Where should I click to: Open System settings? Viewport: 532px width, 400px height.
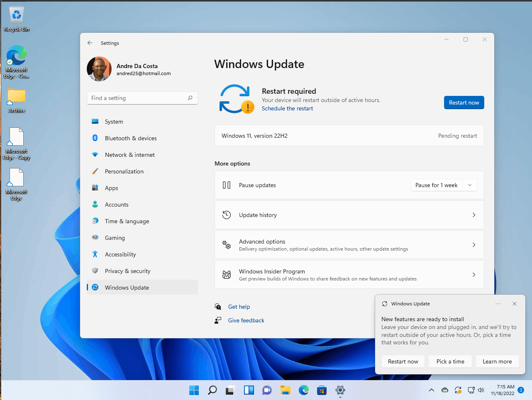tap(142, 122)
